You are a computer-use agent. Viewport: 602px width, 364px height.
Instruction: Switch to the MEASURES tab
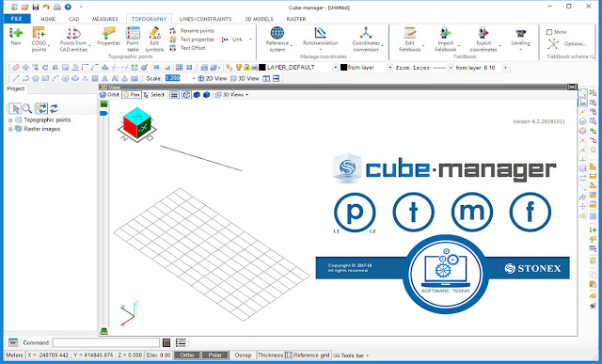click(104, 19)
